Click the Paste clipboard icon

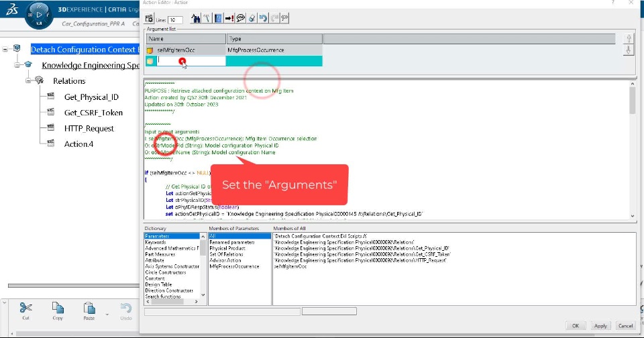[x=89, y=308]
